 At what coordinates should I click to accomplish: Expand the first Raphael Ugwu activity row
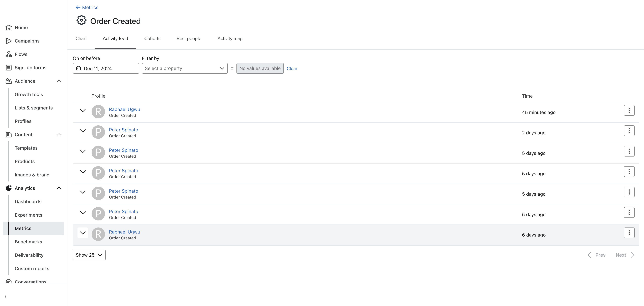tap(83, 110)
